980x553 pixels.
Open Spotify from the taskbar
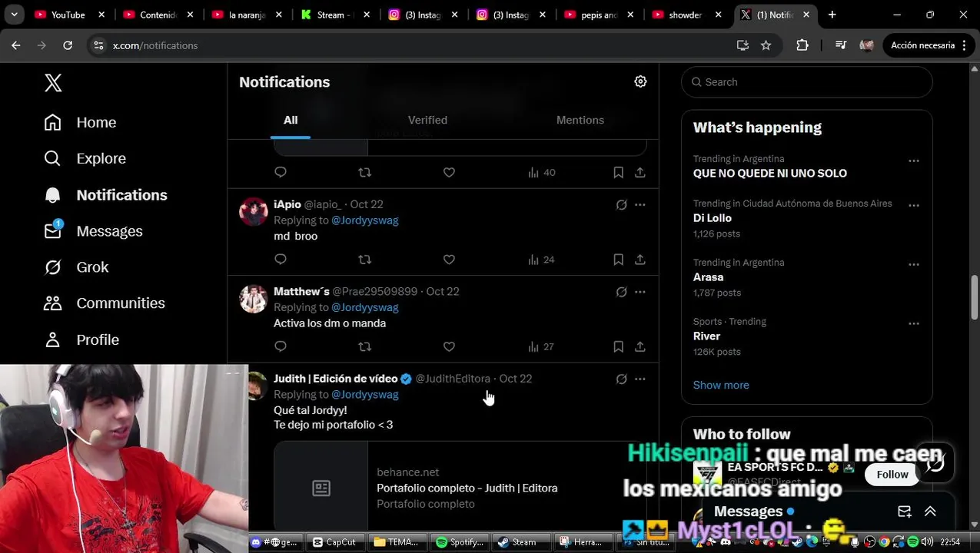point(459,542)
